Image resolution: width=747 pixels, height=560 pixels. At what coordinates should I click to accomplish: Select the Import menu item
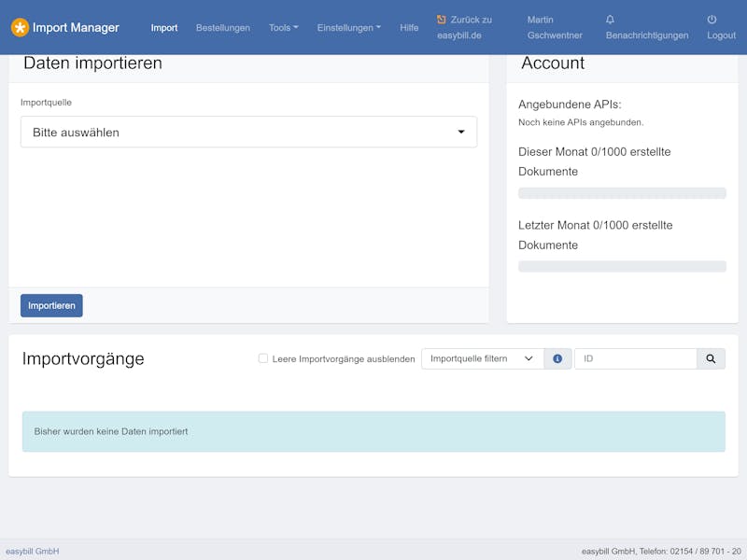164,28
